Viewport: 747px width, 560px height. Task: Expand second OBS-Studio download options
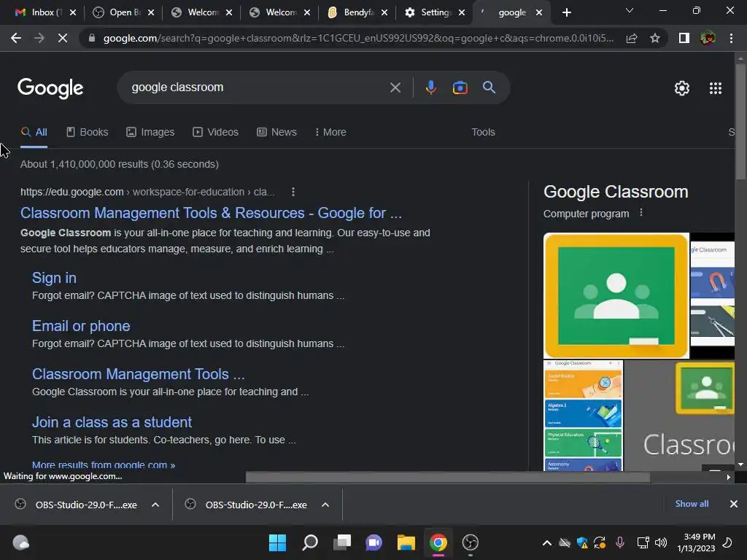click(x=325, y=505)
